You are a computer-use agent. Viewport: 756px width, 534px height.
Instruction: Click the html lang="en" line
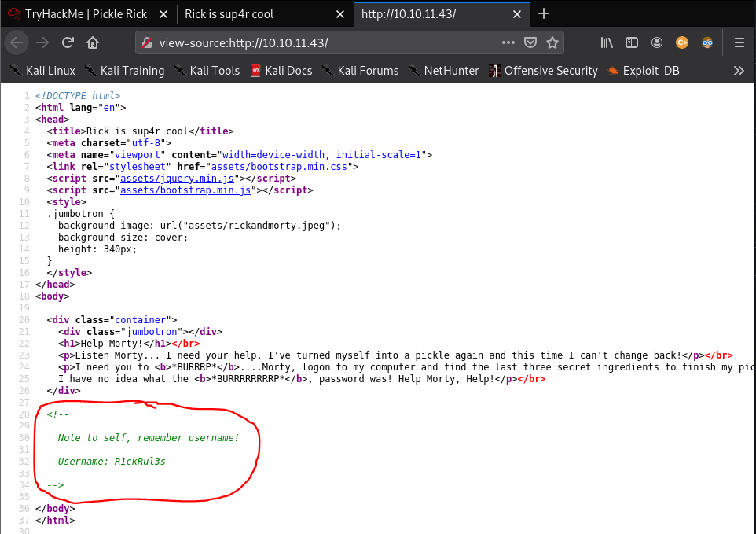pyautogui.click(x=80, y=108)
